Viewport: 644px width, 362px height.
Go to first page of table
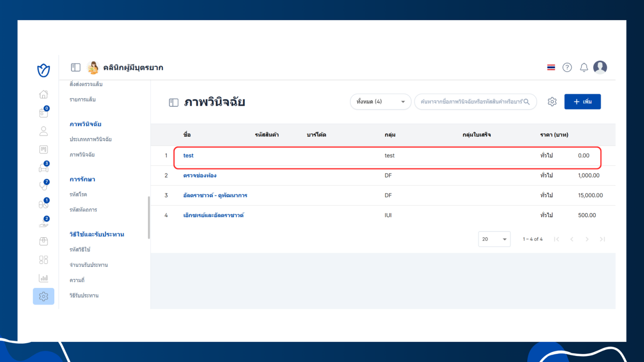[557, 239]
